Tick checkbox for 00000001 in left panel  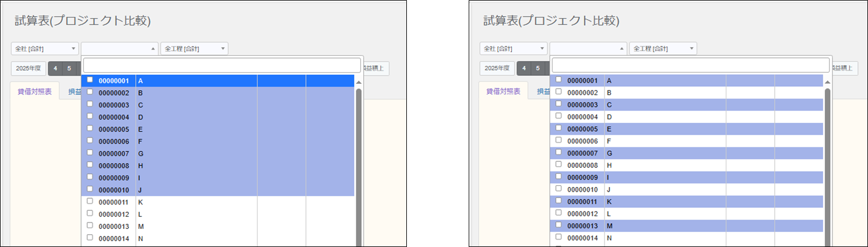tap(90, 80)
